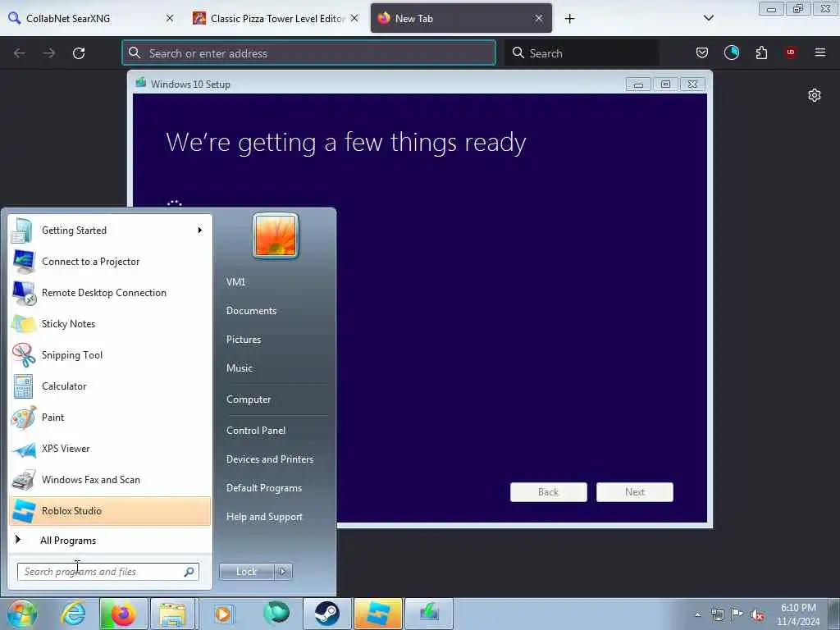Open the uBlock Origin toolbar icon

(x=791, y=52)
